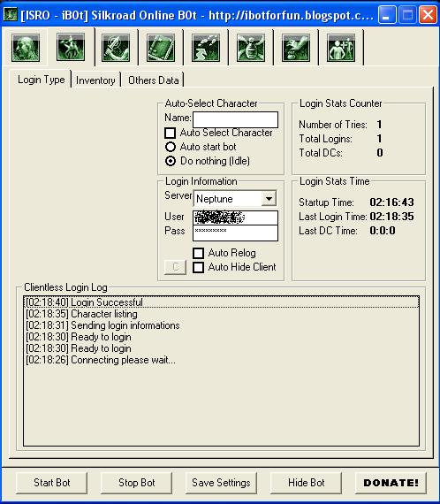This screenshot has width=440, height=504.
Task: Close the iBot window
Action: pos(428,15)
